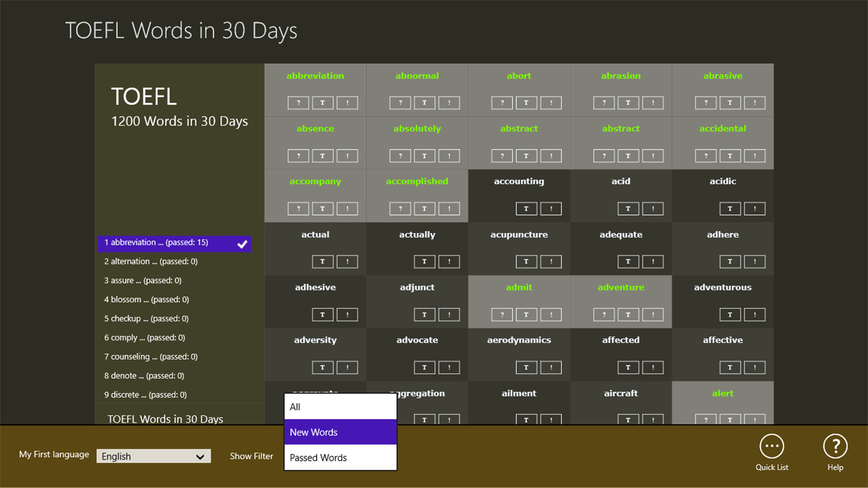Image resolution: width=868 pixels, height=488 pixels.
Task: Click the "!" icon under aircraft
Action: tap(652, 420)
